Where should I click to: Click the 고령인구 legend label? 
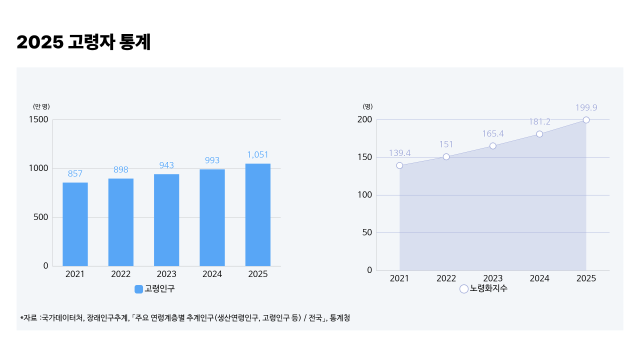[160, 289]
